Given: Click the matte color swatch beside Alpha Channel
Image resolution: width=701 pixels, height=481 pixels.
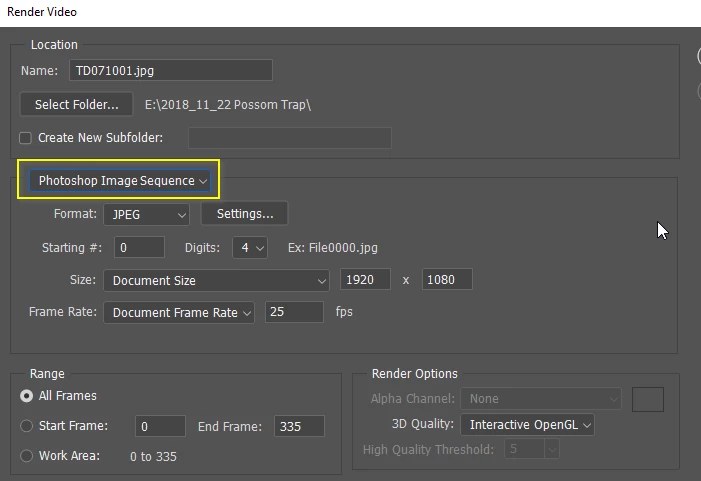Looking at the screenshot, I should click(648, 399).
